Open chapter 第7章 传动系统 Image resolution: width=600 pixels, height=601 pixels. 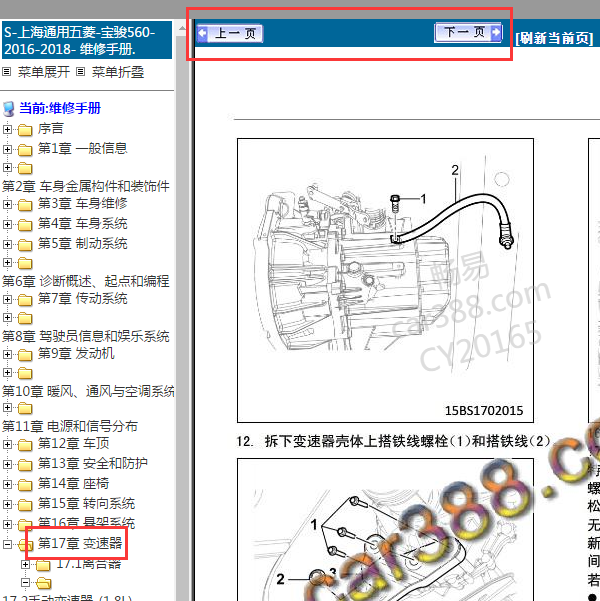tap(82, 299)
